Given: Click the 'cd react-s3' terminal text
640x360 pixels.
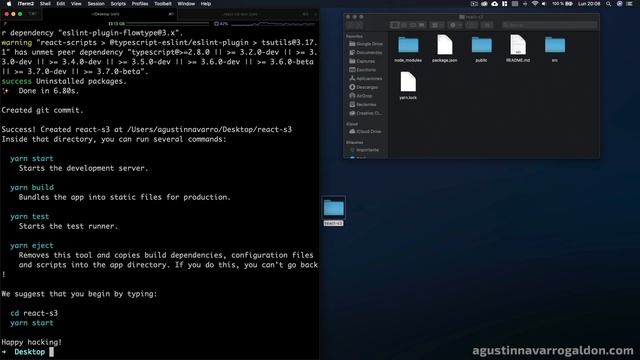Looking at the screenshot, I should [34, 313].
